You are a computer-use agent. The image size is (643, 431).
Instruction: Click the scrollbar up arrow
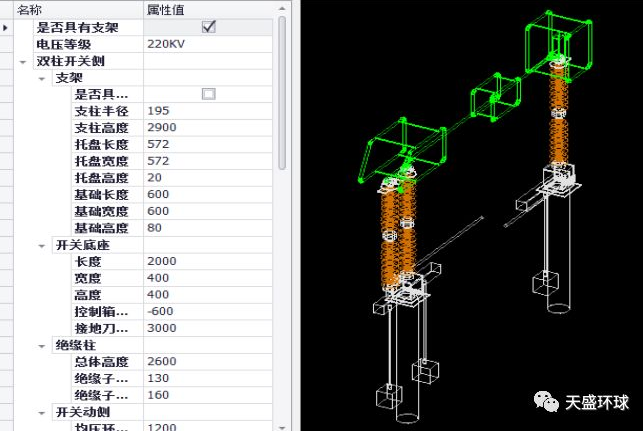pyautogui.click(x=282, y=8)
